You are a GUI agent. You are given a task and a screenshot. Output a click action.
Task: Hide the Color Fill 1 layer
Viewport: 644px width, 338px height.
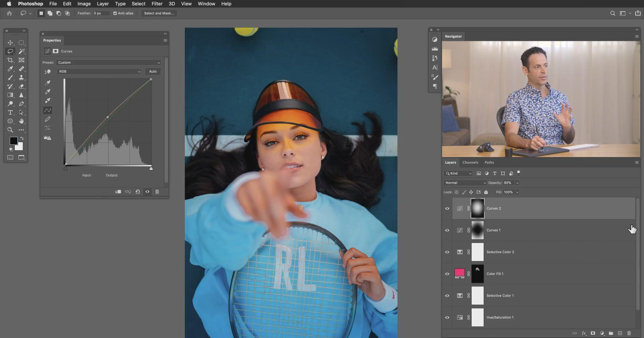447,274
